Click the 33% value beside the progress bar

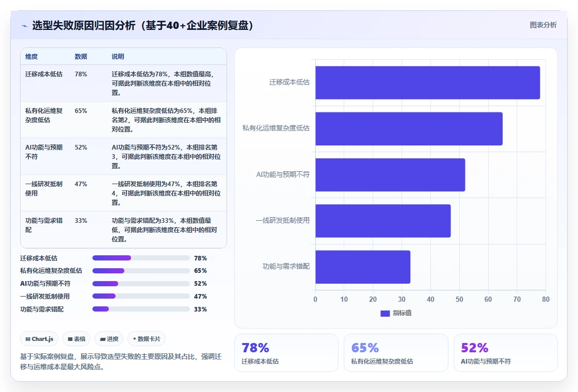tap(200, 309)
